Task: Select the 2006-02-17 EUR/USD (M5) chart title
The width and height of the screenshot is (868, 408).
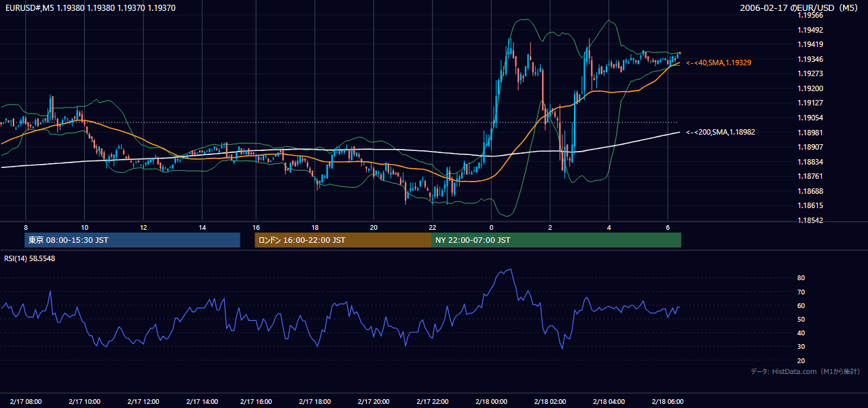Action: pyautogui.click(x=799, y=8)
